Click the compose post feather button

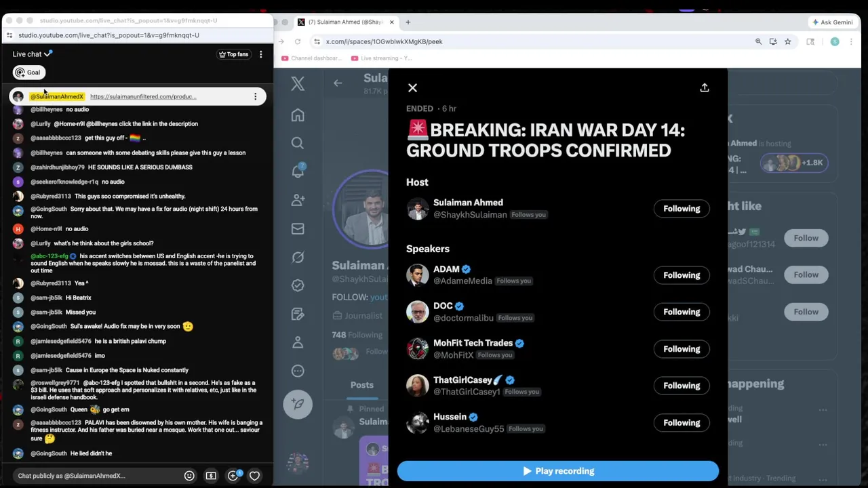pos(298,404)
